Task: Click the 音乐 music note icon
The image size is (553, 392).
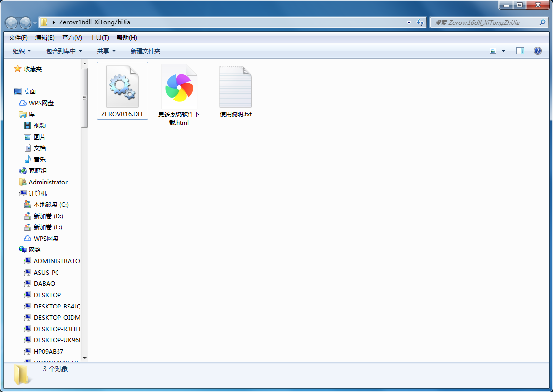Action: point(28,159)
